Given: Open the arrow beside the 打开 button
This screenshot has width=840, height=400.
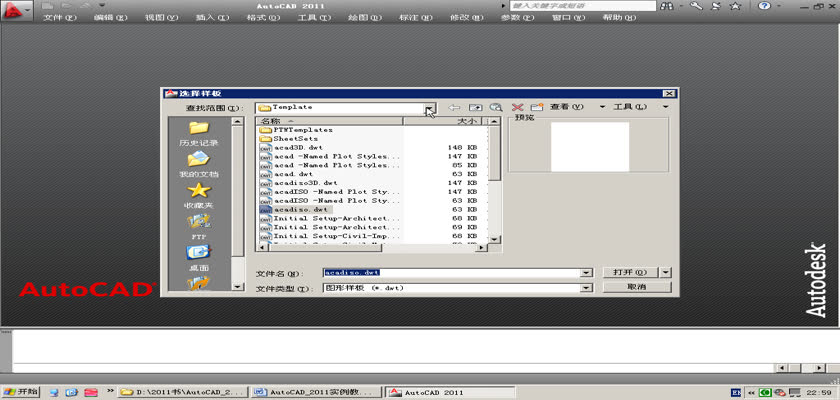Looking at the screenshot, I should point(667,272).
